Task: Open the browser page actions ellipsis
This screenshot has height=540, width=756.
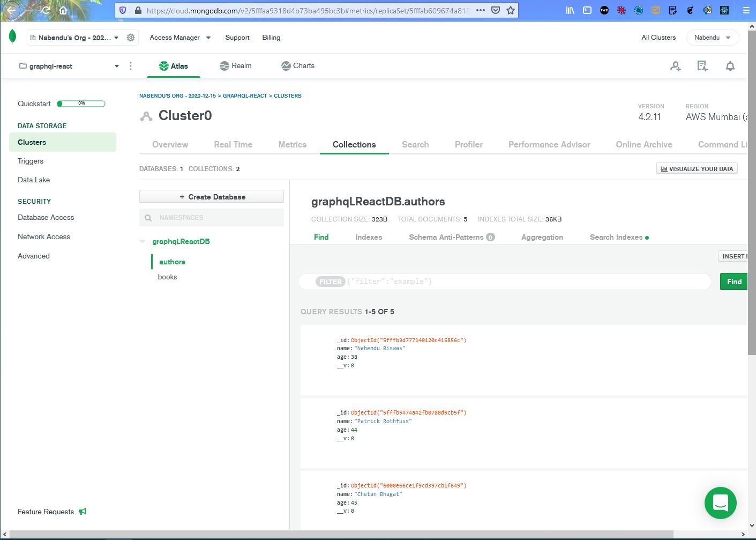Action: pos(481,10)
